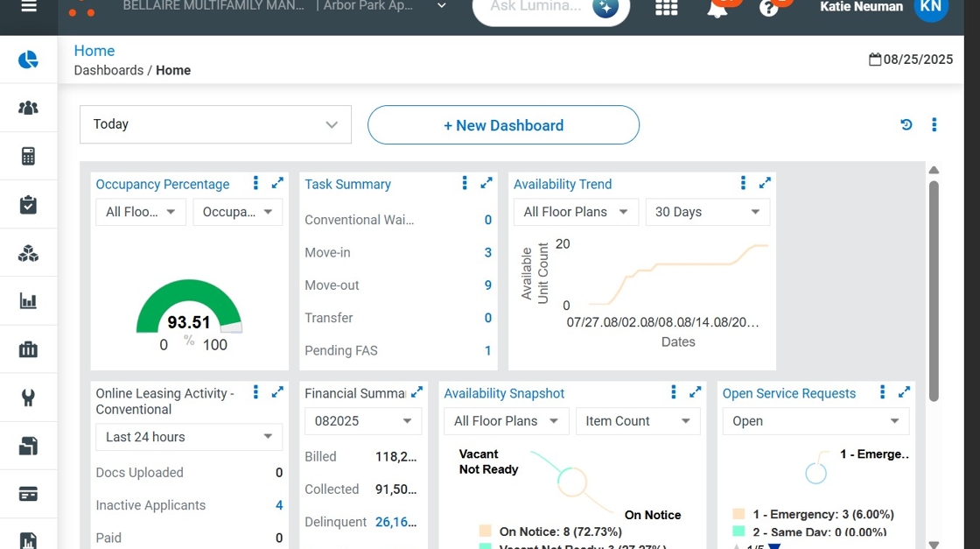Expand the Online Leasing Activity widget
This screenshot has width=980, height=549.
[277, 392]
